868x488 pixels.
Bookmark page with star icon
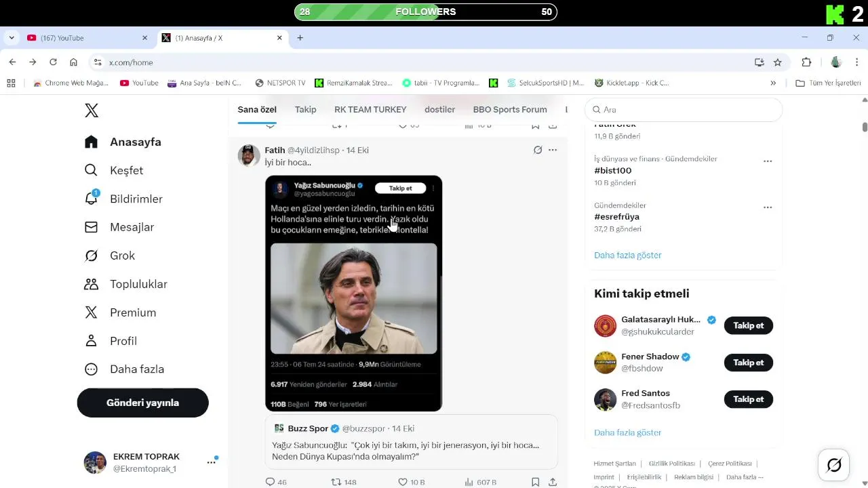pyautogui.click(x=778, y=62)
